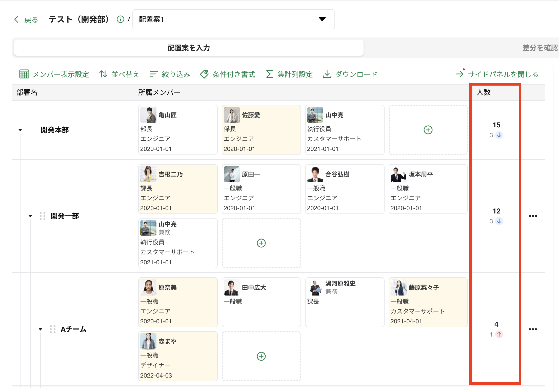The image size is (559, 392).
Task: Collapse the 開発一部 department node
Action: point(30,216)
